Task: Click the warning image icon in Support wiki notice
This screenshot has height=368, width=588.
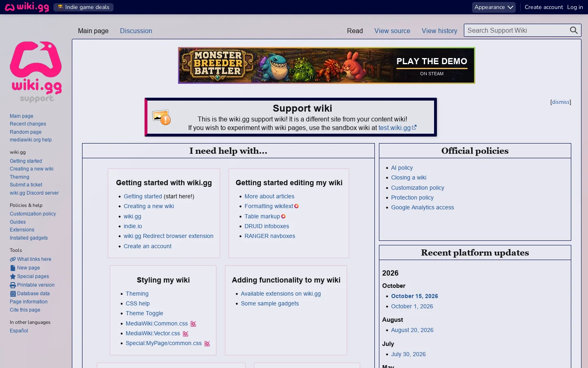Action: click(161, 117)
